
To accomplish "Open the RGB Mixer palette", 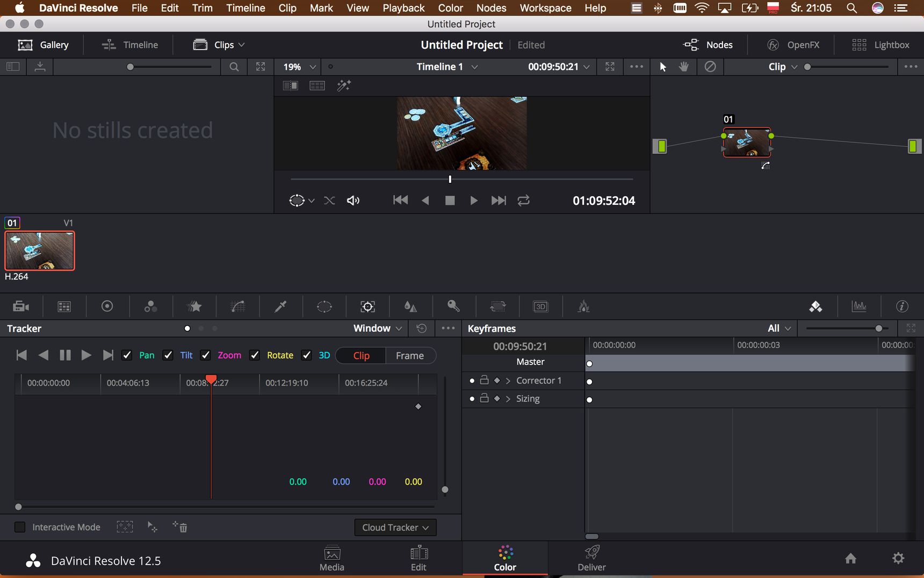I will click(151, 306).
